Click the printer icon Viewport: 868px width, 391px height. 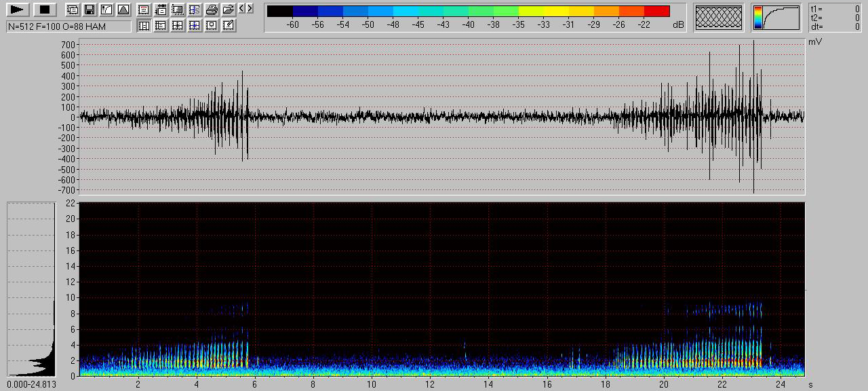(x=212, y=10)
